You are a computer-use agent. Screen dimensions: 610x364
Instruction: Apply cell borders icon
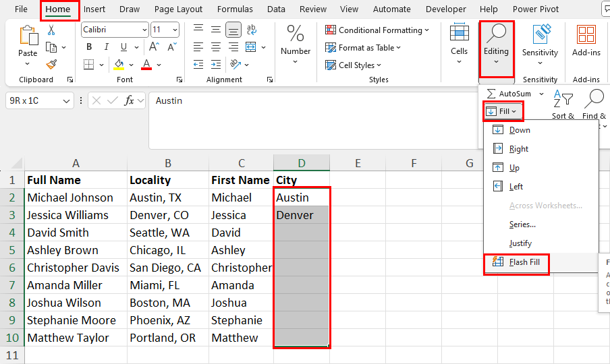pos(88,65)
